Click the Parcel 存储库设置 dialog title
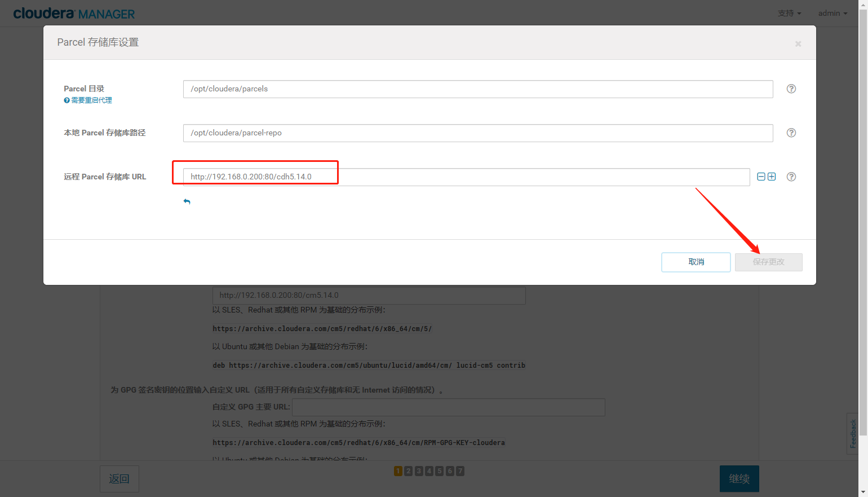 98,42
